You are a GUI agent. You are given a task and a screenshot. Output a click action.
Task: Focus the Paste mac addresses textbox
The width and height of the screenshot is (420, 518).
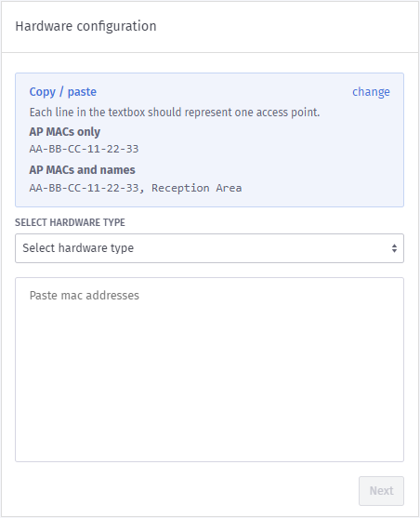[209, 370]
